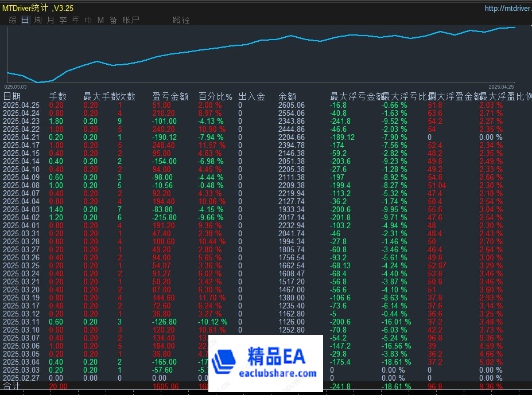Click the 盈亏金额 column header

170,96
